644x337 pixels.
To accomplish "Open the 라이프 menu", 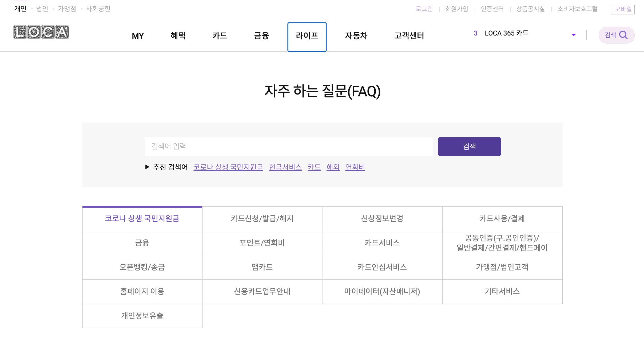I will (x=307, y=36).
